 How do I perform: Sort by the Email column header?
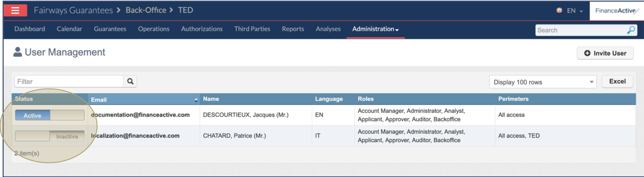144,99
